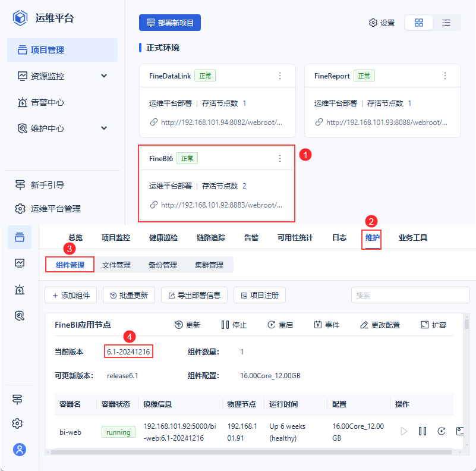Click the 运维平台 logo icon
The image size is (476, 471).
(x=20, y=18)
